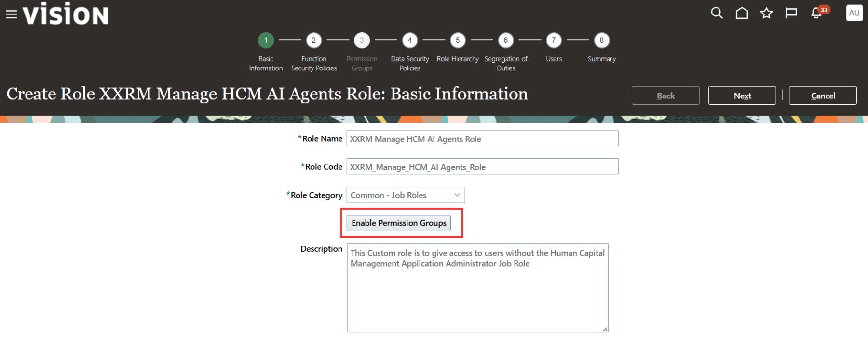
Task: Click into the Role Name field
Action: [482, 138]
